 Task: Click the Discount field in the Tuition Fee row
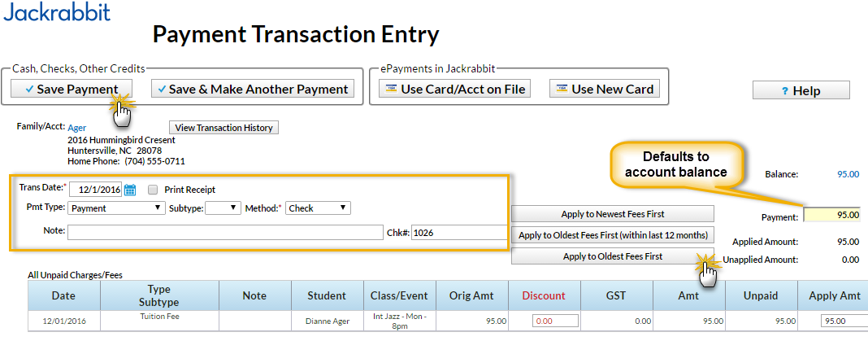click(555, 321)
